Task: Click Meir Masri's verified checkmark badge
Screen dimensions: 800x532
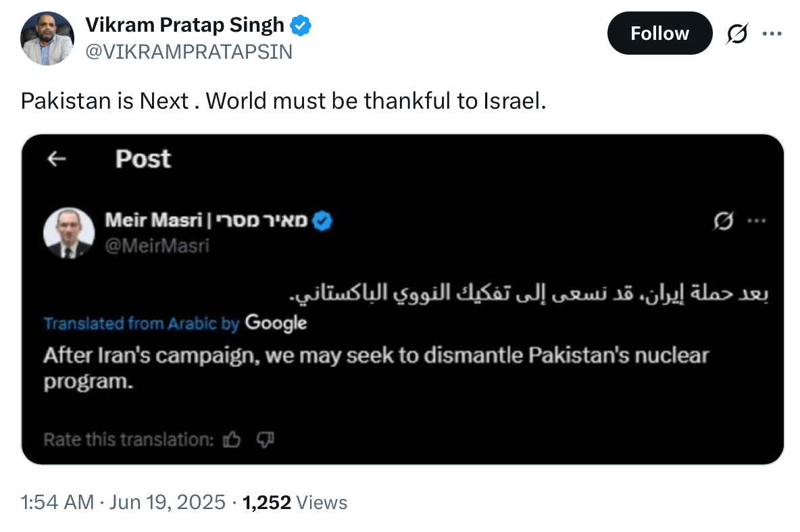Action: pyautogui.click(x=322, y=221)
